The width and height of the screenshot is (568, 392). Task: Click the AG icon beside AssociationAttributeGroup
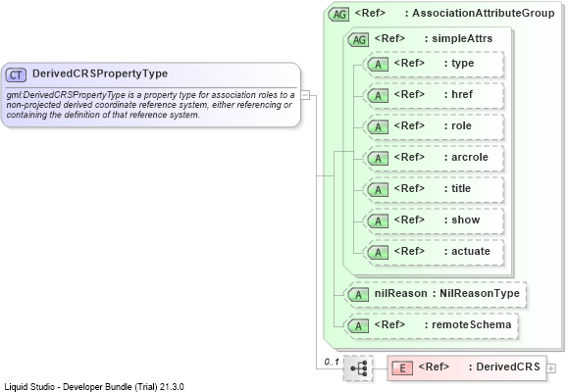pos(338,15)
